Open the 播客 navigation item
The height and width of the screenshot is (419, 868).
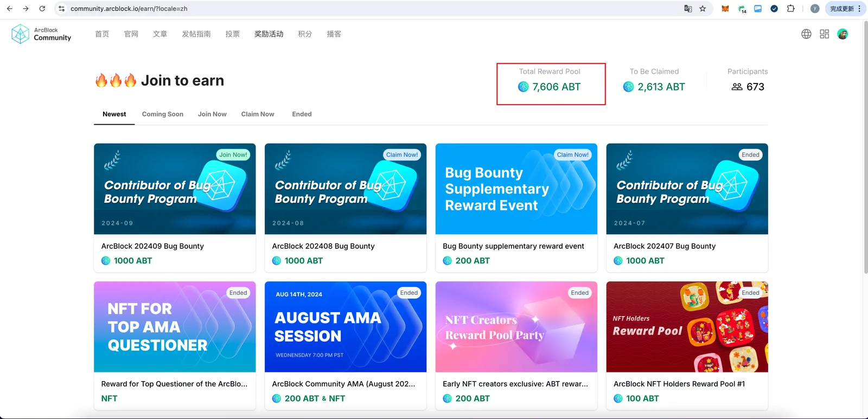coord(334,34)
